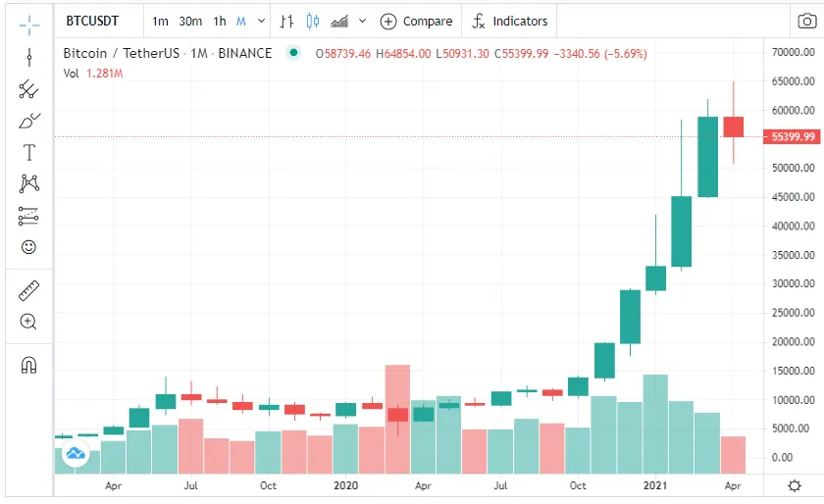Click the -3340.56 (-5.69%) change value

[600, 54]
